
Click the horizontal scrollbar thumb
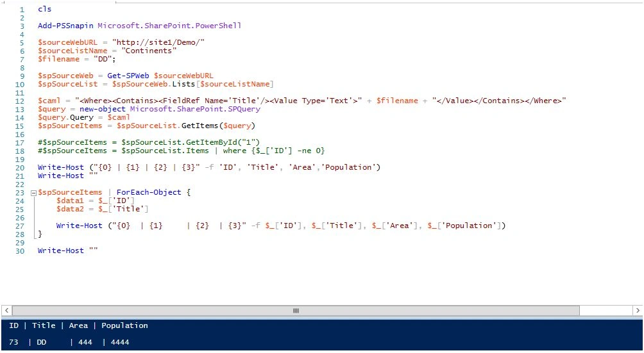pos(296,310)
